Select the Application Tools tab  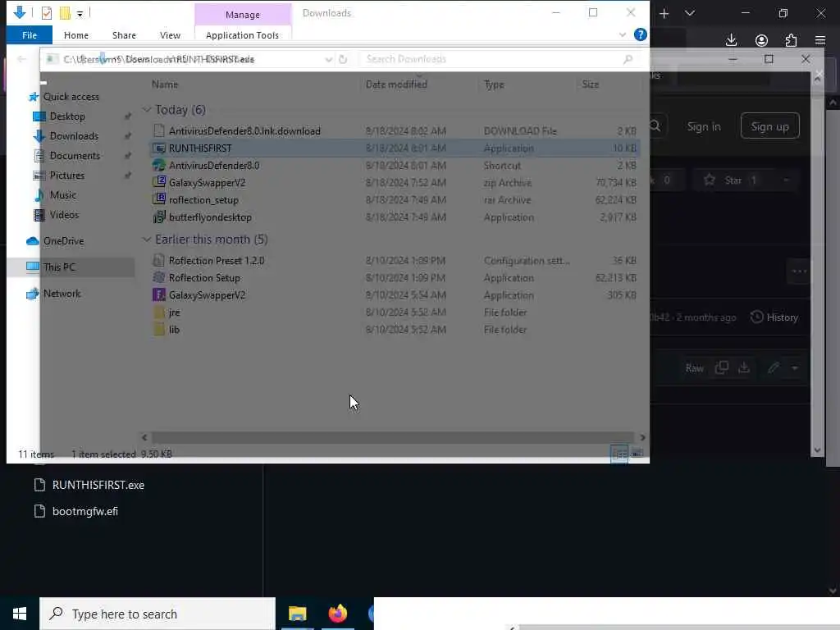242,34
